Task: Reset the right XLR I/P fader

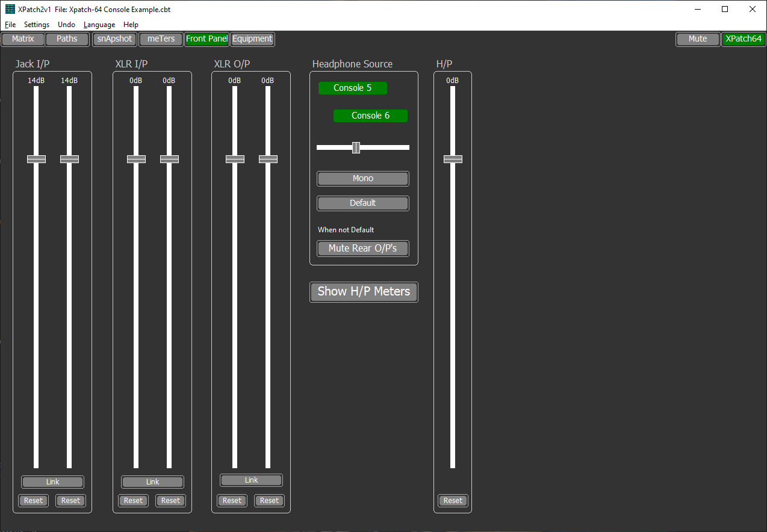Action: coord(170,501)
